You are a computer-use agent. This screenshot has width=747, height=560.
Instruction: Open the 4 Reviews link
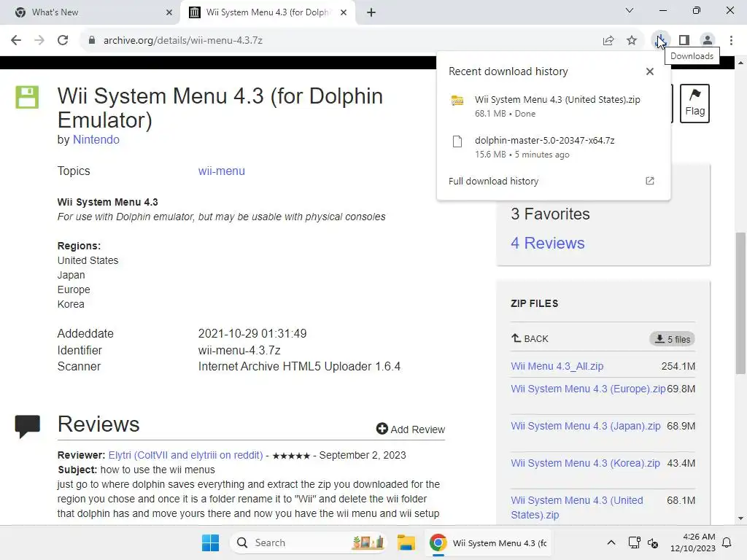(x=547, y=244)
